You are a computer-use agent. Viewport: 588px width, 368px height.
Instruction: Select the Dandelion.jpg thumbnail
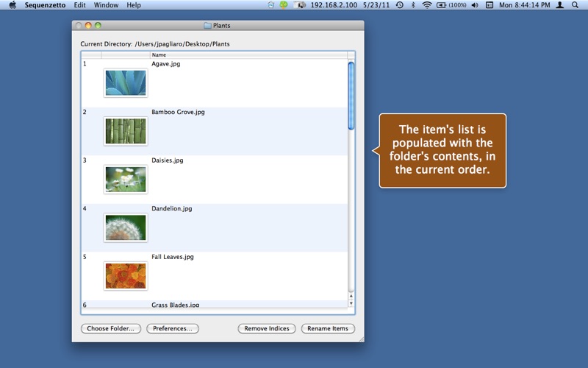pyautogui.click(x=126, y=227)
